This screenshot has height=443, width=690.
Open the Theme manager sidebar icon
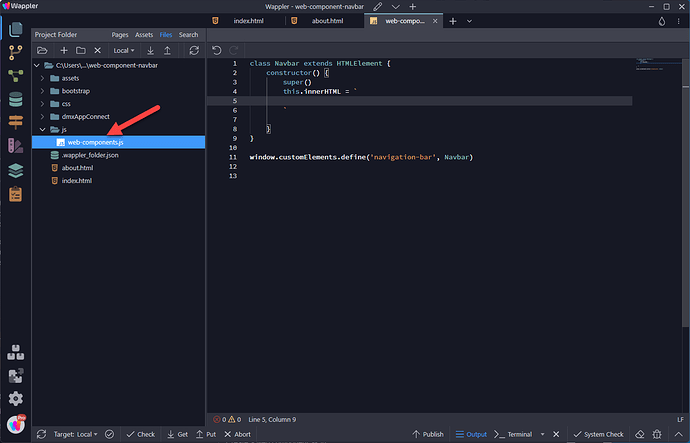pyautogui.click(x=16, y=146)
